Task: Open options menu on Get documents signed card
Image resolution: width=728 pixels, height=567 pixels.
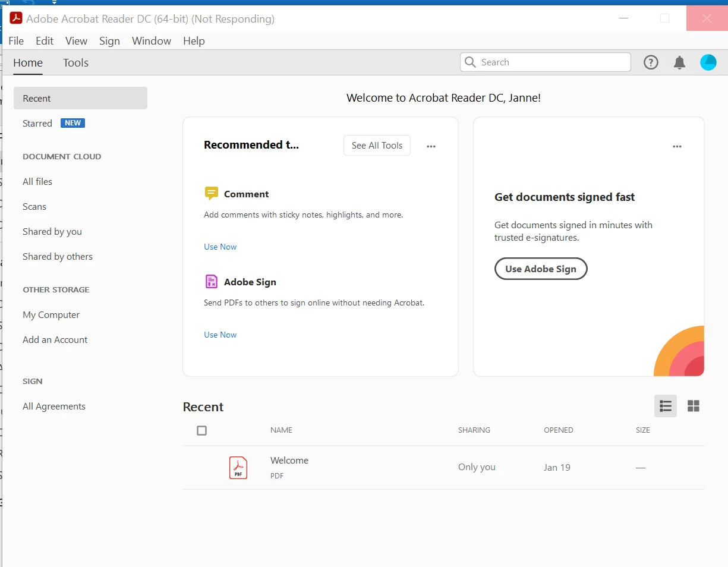Action: (677, 146)
